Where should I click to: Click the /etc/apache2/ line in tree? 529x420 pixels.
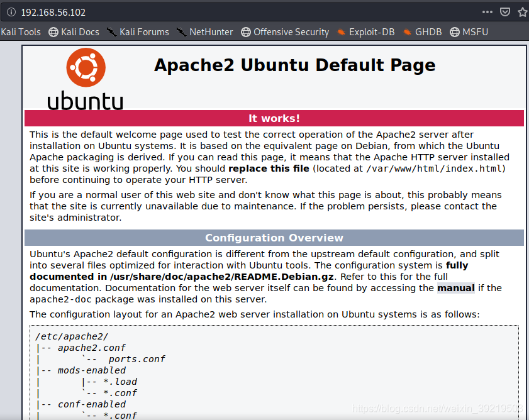coord(72,336)
